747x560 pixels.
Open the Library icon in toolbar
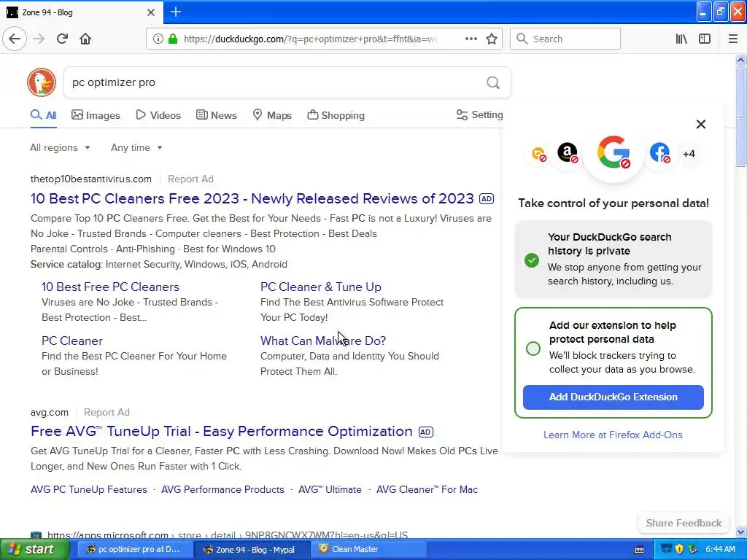click(682, 39)
